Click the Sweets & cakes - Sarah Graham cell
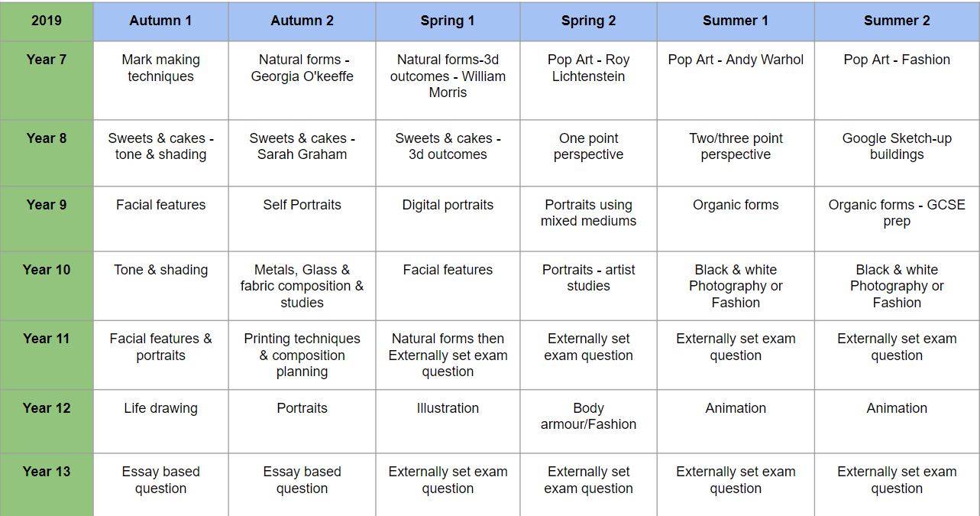 coord(302,153)
